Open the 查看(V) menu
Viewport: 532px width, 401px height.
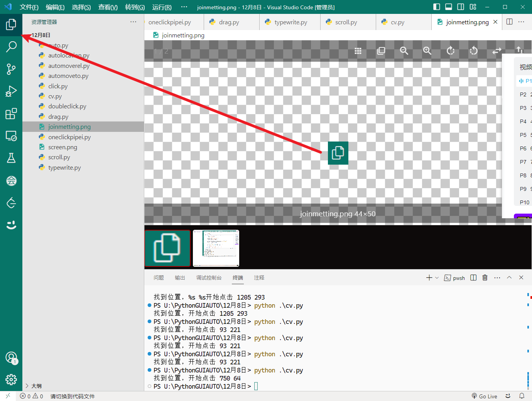(x=108, y=7)
